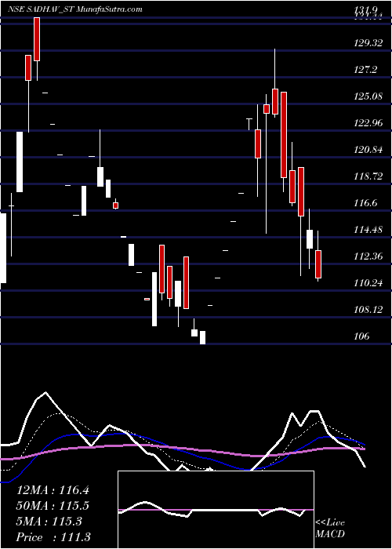Click the 112.36 price axis label
The width and height of the screenshot is (392, 549).
tap(368, 256)
